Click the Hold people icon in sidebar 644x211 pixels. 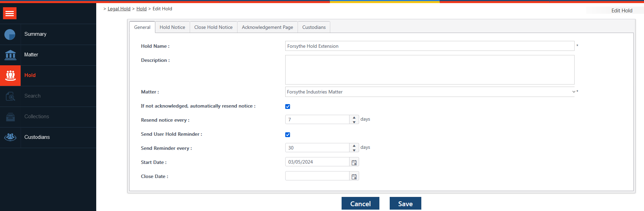[10, 76]
